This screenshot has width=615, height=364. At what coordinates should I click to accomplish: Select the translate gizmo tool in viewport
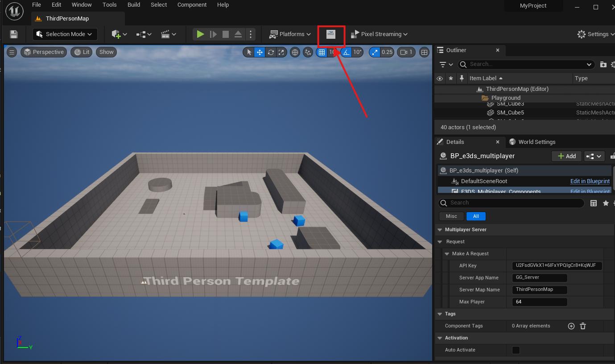(260, 52)
